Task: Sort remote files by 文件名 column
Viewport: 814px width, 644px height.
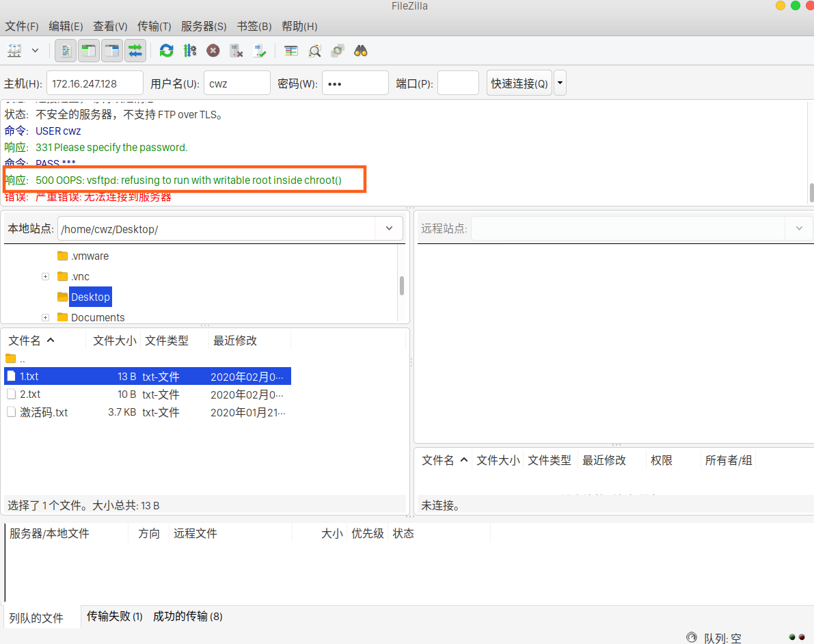Action: pos(445,460)
